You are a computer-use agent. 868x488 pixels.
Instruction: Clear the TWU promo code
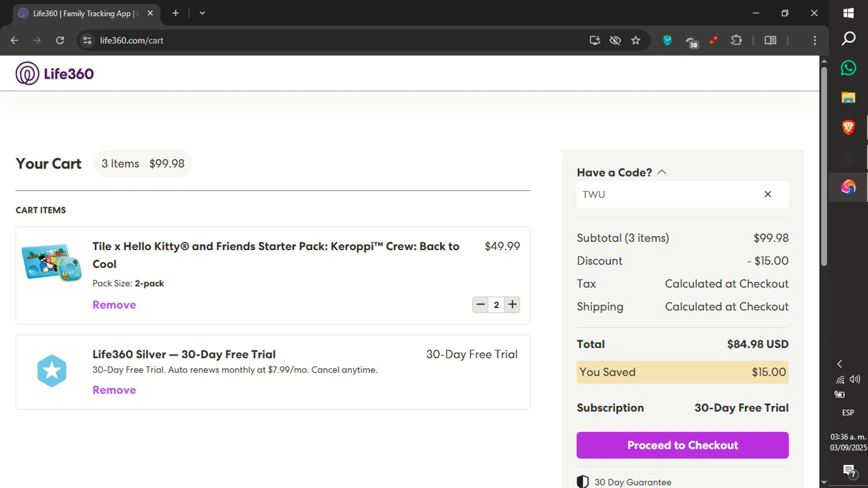768,195
